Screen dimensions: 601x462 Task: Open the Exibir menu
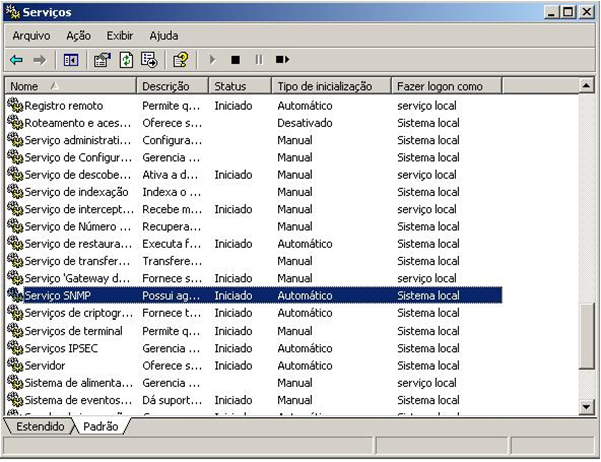(120, 35)
